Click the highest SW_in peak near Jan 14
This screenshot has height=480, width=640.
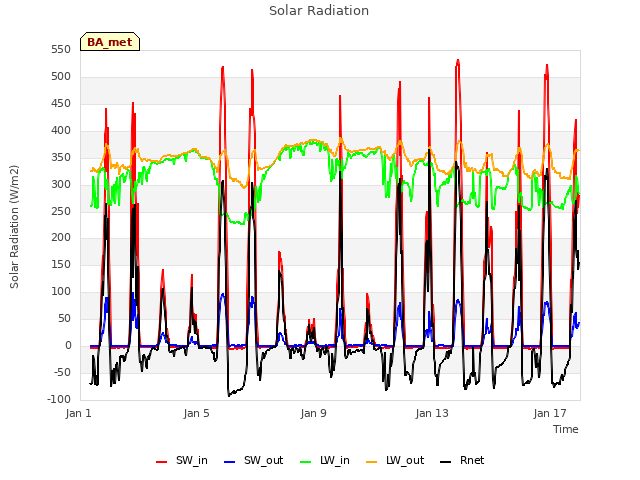point(458,61)
